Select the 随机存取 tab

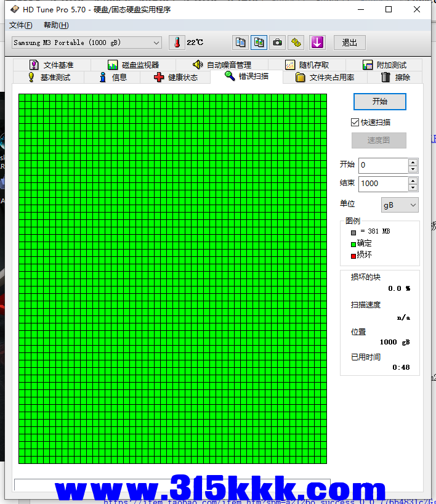pos(307,65)
